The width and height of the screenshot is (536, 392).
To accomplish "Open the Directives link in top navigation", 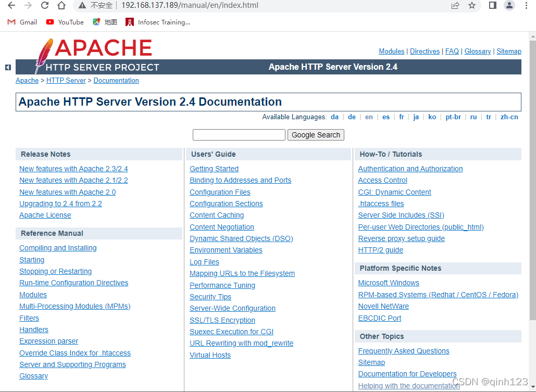I will pos(425,51).
